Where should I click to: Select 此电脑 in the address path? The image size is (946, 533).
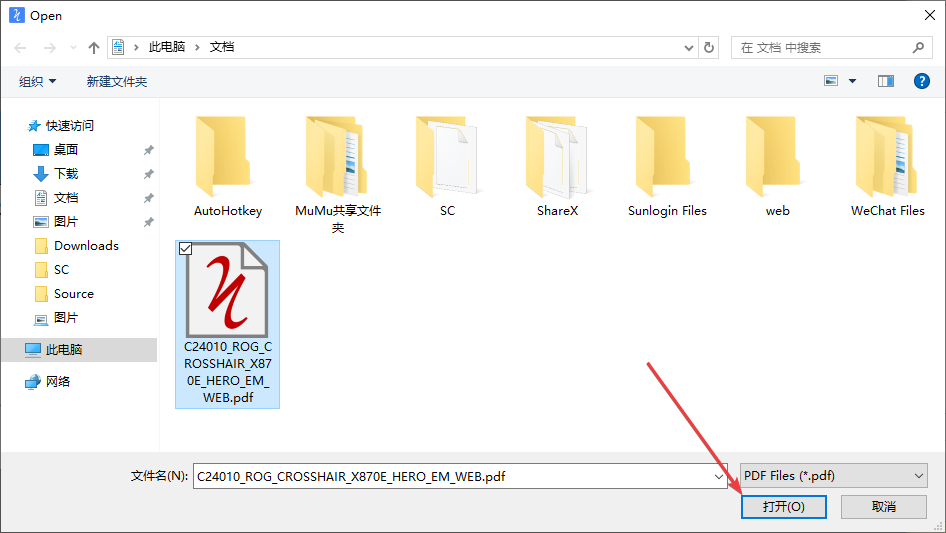[x=167, y=47]
